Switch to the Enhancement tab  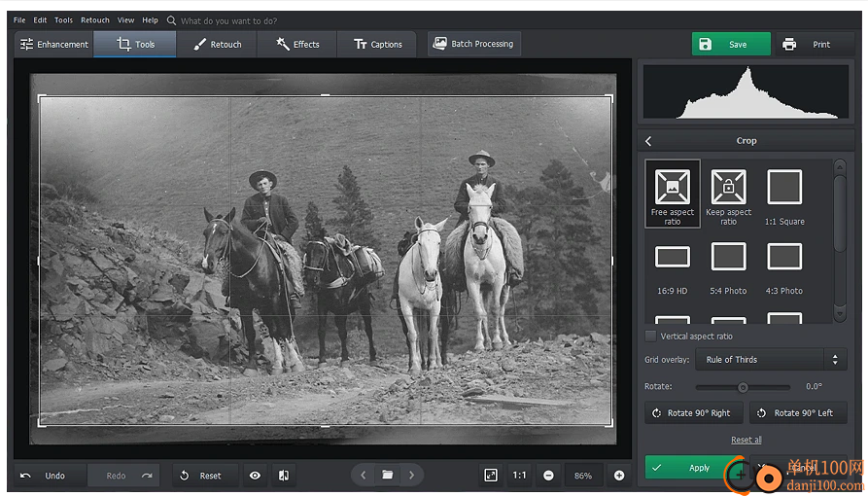54,45
